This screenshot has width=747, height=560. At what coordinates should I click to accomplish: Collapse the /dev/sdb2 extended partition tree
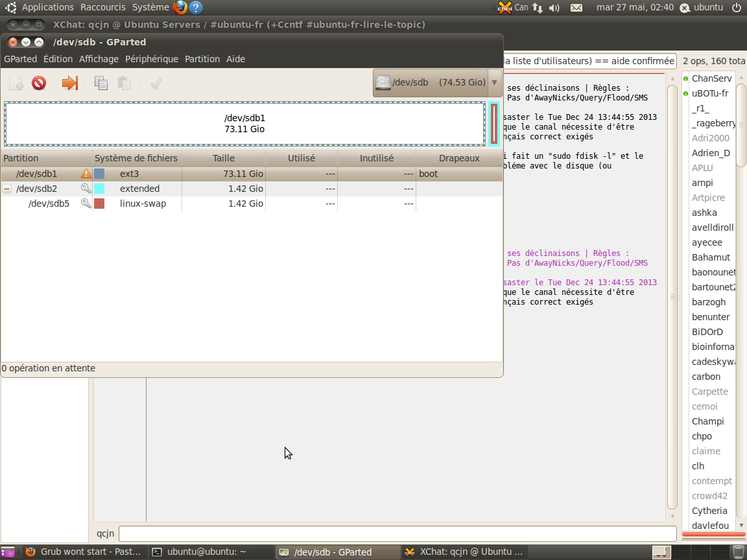click(x=7, y=189)
